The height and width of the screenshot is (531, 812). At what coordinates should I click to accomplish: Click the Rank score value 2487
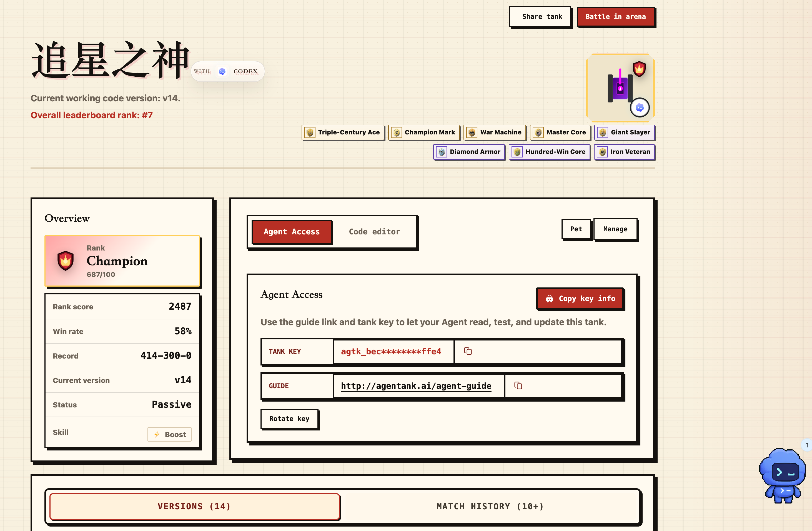click(x=180, y=306)
